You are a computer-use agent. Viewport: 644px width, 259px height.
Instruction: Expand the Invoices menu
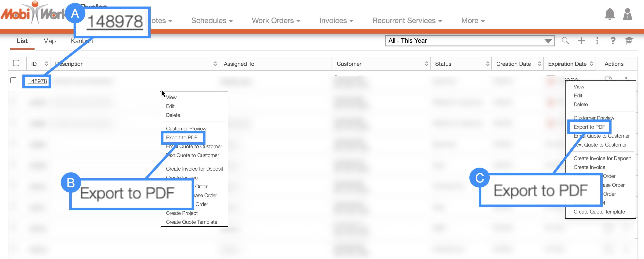(x=336, y=21)
